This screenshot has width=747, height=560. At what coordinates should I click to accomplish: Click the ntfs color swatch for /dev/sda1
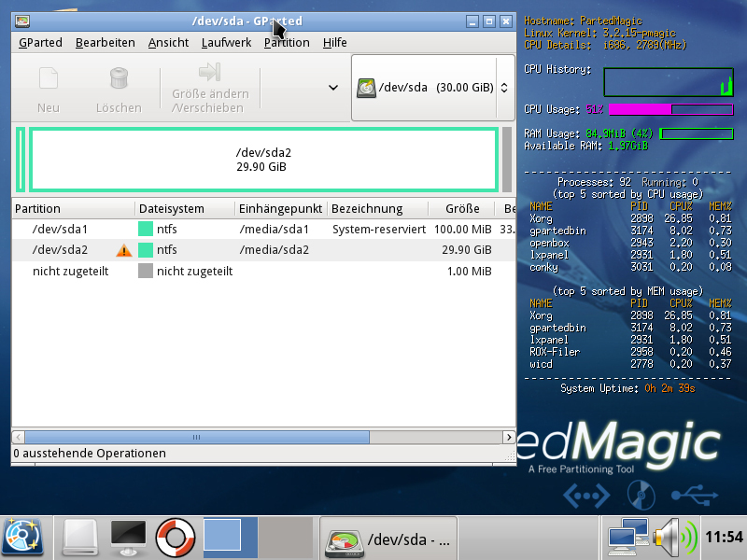(146, 229)
